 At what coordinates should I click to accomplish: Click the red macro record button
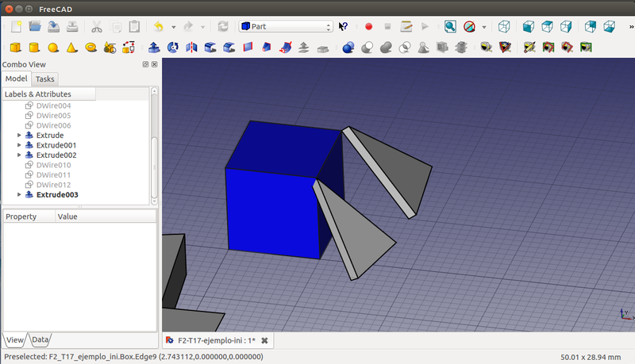point(368,26)
